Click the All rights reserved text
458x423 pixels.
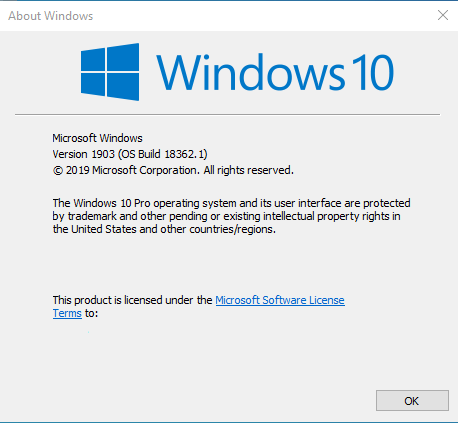click(249, 170)
